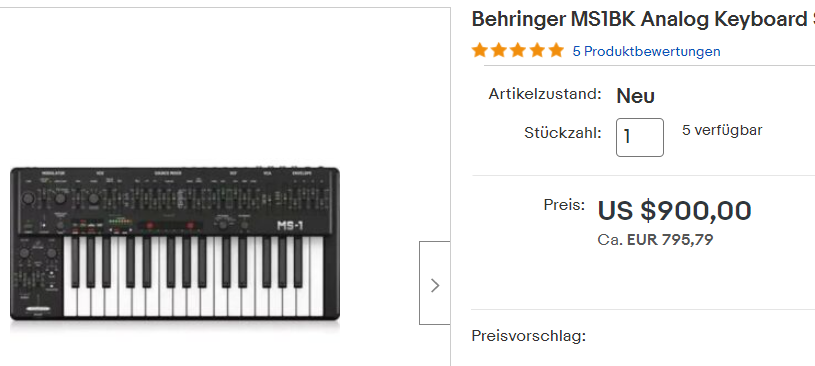Click the first orange rating star
Viewport: 815px width, 366px height.
(480, 50)
